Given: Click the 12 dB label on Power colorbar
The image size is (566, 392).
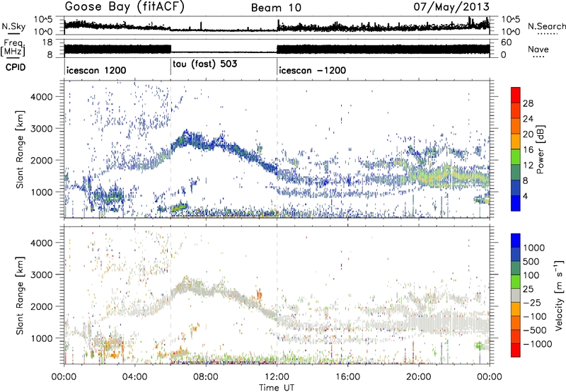Looking at the screenshot, I should point(528,166).
